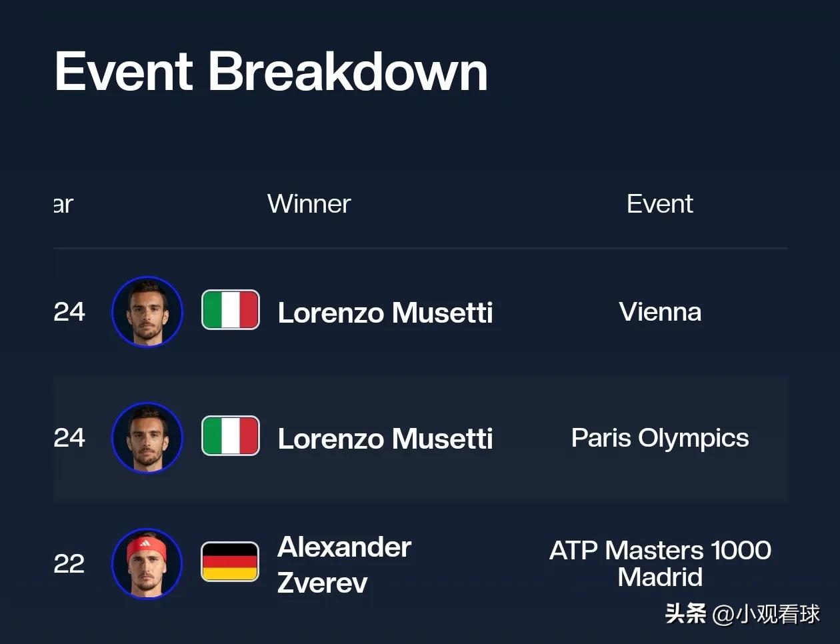Select ATP Masters 1000 Madrid event
Image resolution: width=840 pixels, height=644 pixels.
[660, 563]
